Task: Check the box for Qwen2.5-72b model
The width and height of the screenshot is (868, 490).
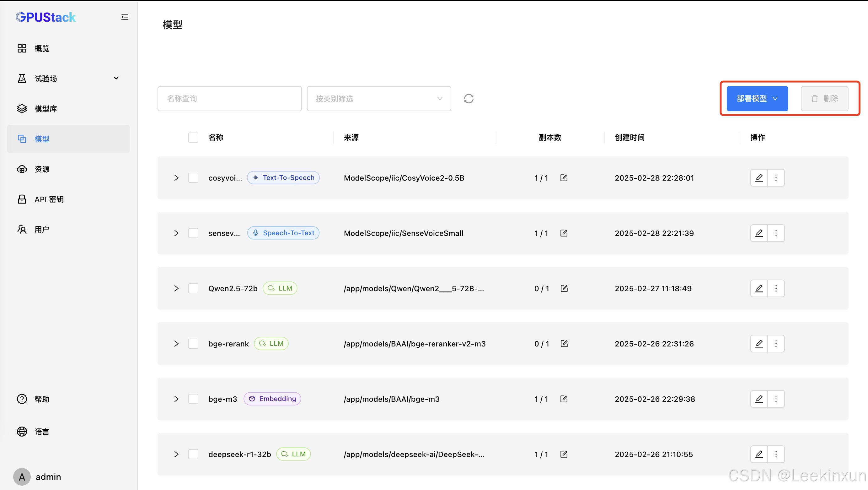Action: [x=193, y=288]
